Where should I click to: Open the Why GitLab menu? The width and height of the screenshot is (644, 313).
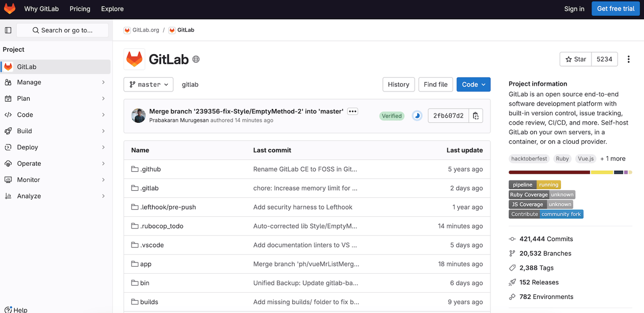[41, 8]
